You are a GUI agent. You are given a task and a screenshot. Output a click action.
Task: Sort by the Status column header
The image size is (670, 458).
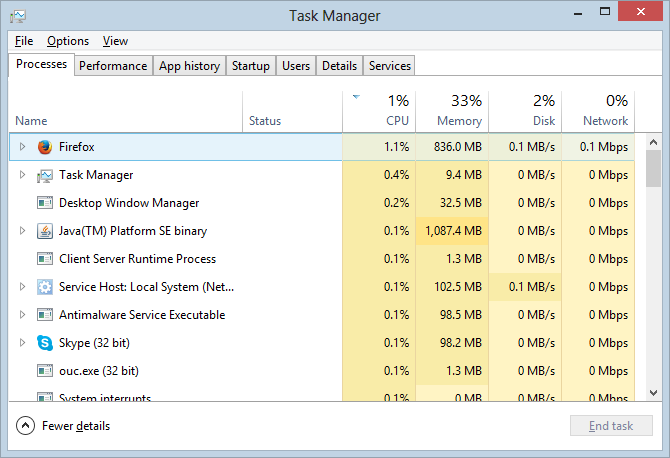pyautogui.click(x=292, y=112)
